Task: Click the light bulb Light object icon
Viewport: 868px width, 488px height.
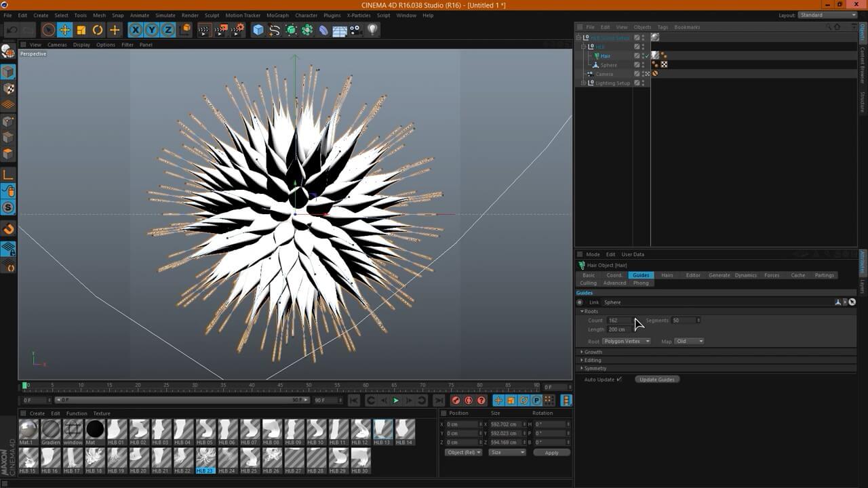Action: [372, 30]
